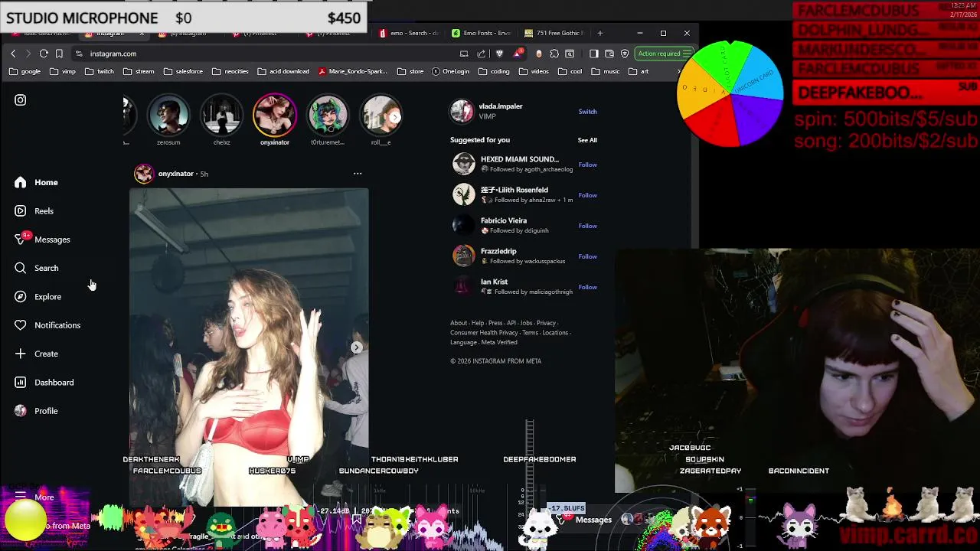Follow Fabricio Vieira
The image size is (980, 551).
click(x=587, y=226)
